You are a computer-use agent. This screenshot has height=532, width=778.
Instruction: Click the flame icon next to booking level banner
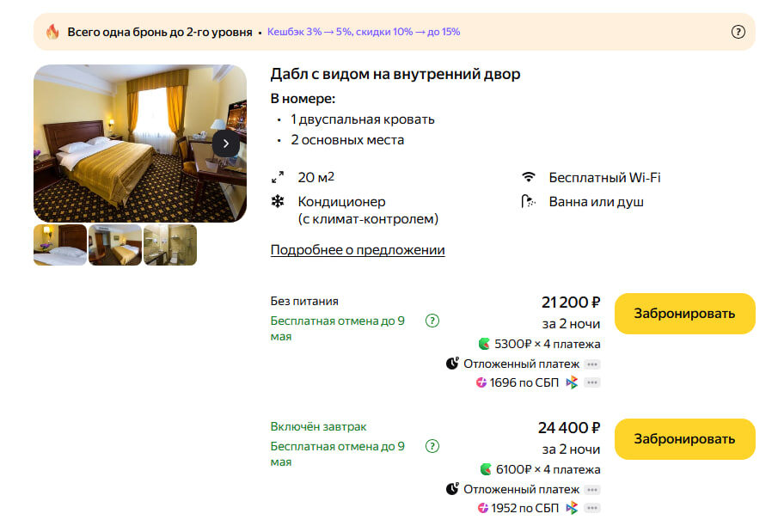(x=53, y=29)
